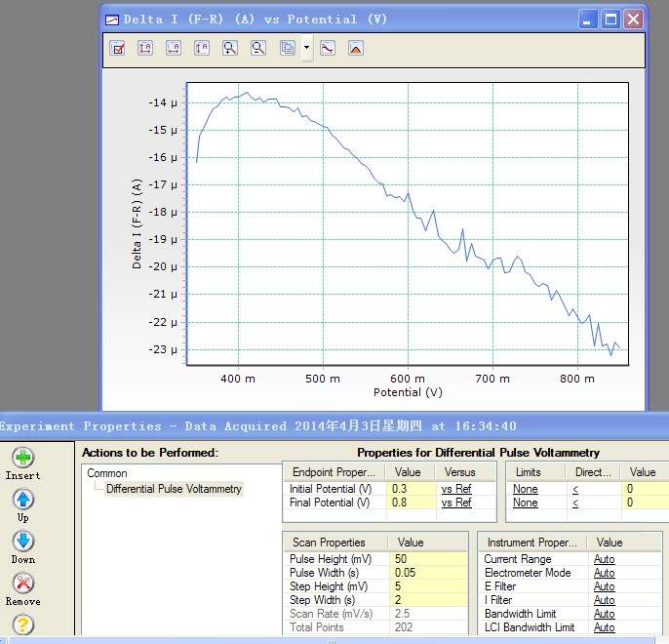Open the copy options dropdown arrow

pyautogui.click(x=306, y=48)
